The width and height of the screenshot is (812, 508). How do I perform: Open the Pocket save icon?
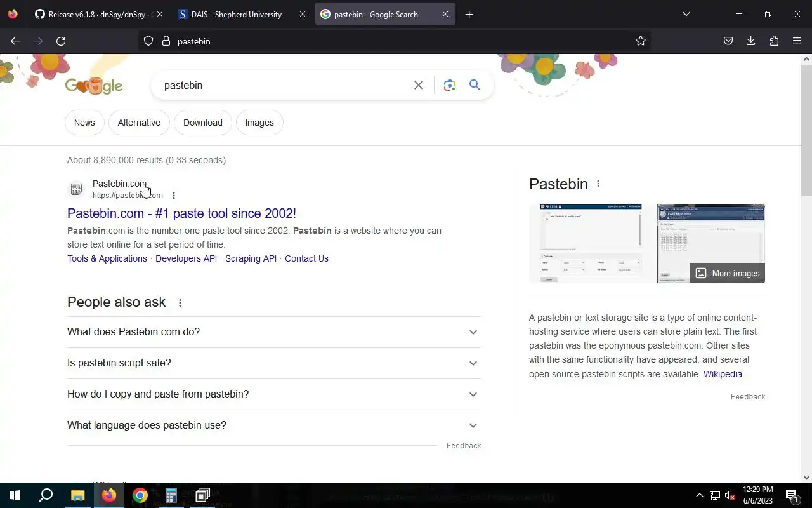click(728, 41)
